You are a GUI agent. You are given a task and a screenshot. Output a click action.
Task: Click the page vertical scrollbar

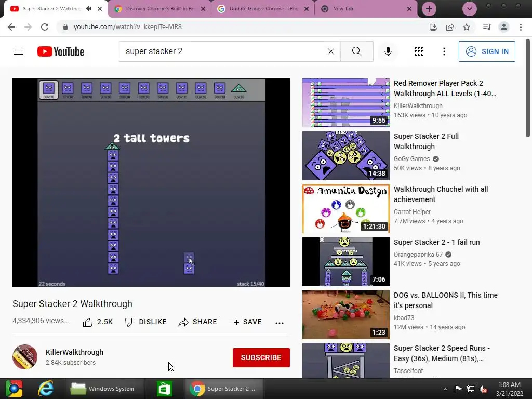[x=528, y=88]
